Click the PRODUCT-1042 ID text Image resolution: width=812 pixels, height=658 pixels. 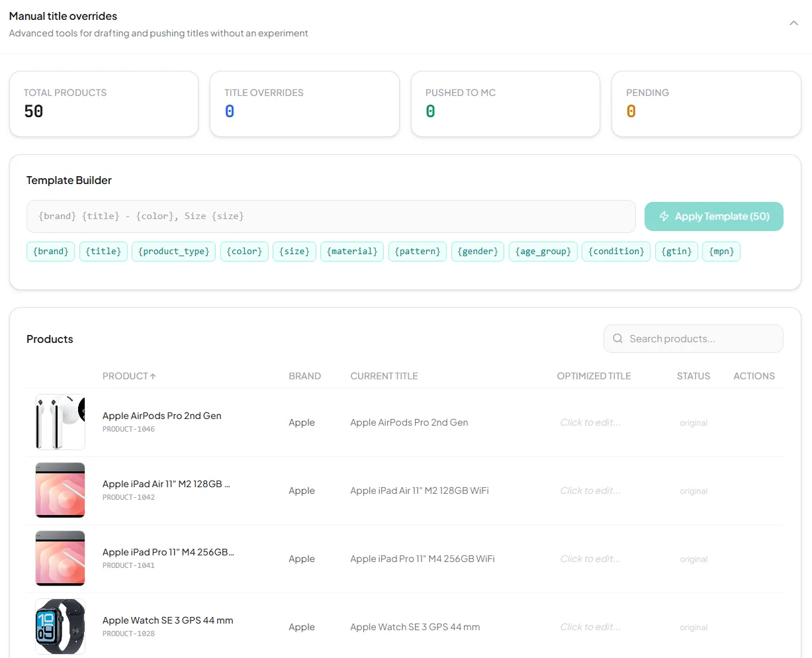coord(128,497)
